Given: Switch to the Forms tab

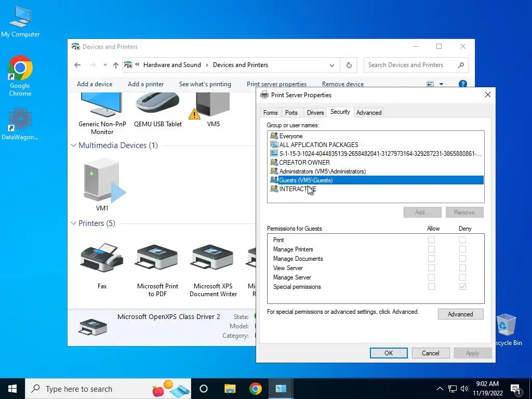Looking at the screenshot, I should pyautogui.click(x=270, y=113).
